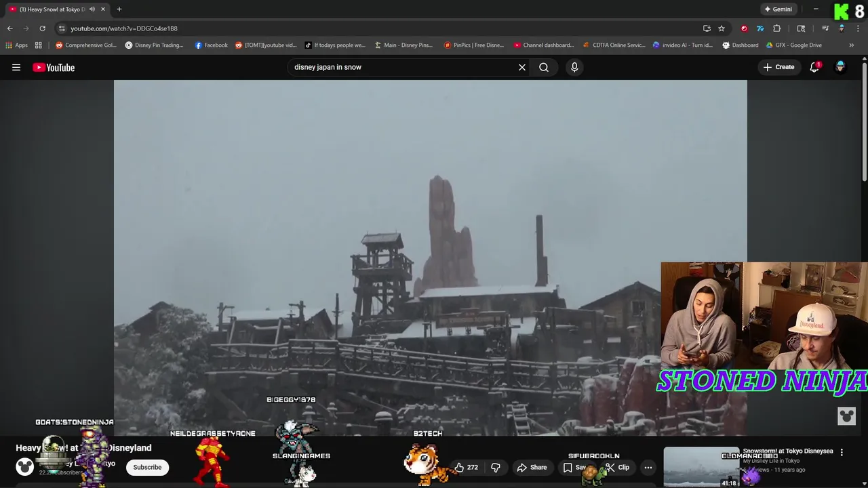Screen dimensions: 868x488
Task: Start voice search with the microphone
Action: point(574,67)
